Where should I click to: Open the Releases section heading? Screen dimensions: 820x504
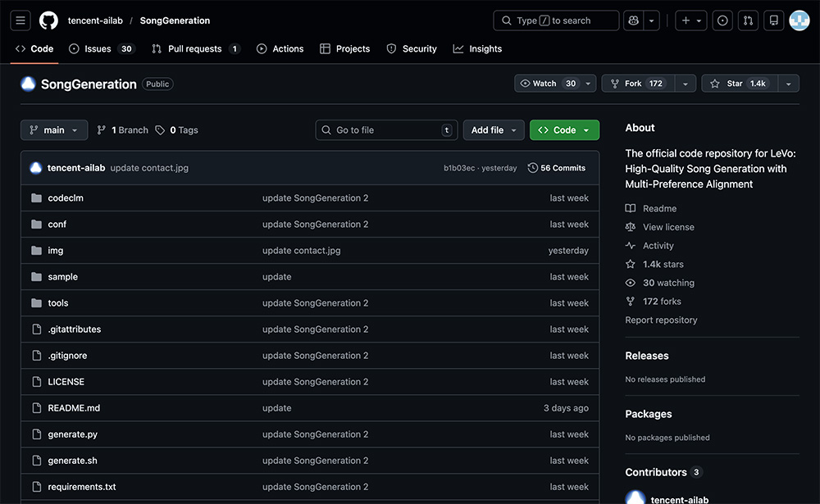[x=647, y=356]
